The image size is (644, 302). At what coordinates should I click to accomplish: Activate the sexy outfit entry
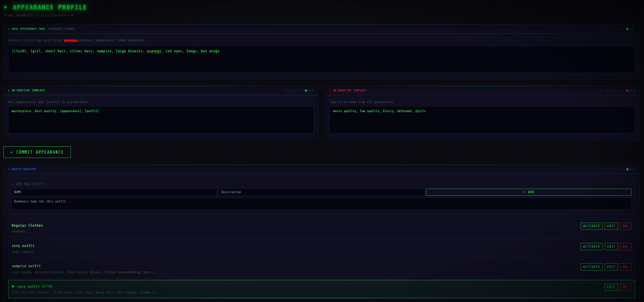[x=591, y=246]
